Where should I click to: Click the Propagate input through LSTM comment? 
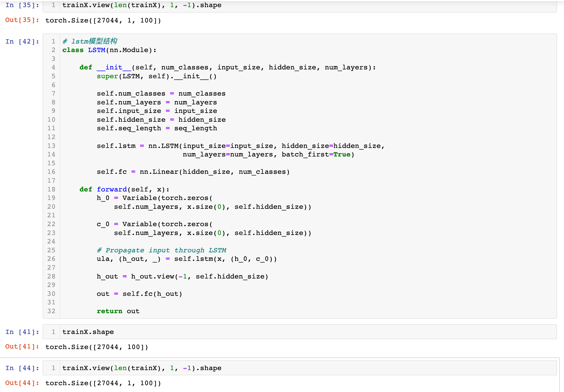point(161,250)
